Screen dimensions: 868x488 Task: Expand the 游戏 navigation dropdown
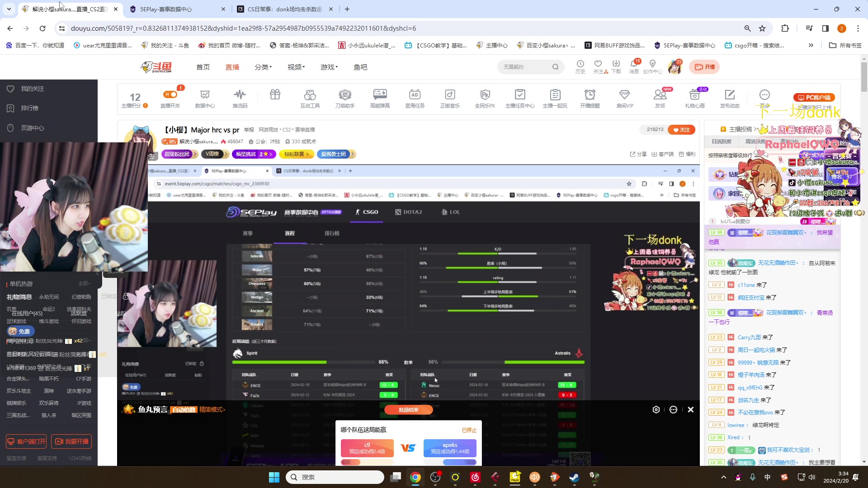pos(329,67)
